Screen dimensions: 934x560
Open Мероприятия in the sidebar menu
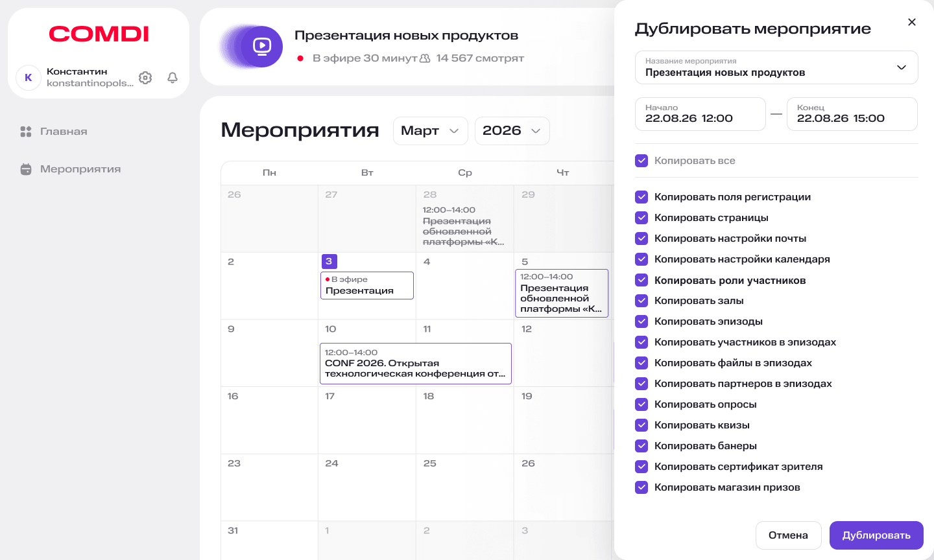80,169
